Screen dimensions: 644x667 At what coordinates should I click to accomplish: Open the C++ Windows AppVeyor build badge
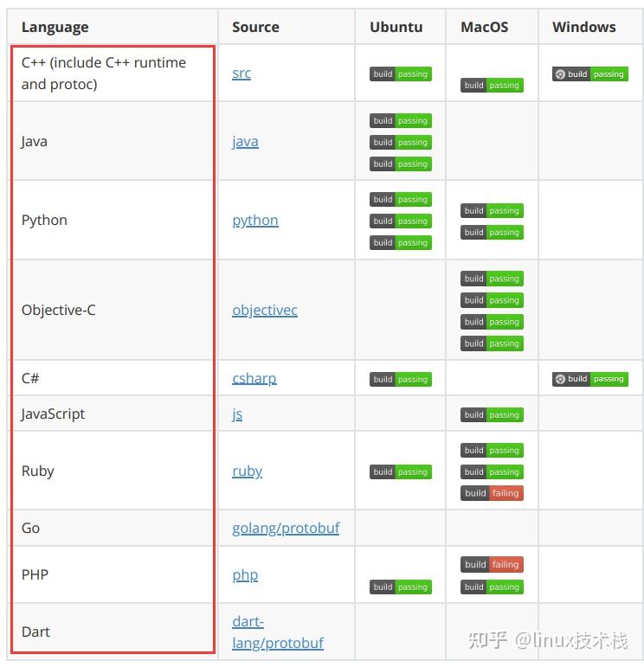click(x=589, y=74)
